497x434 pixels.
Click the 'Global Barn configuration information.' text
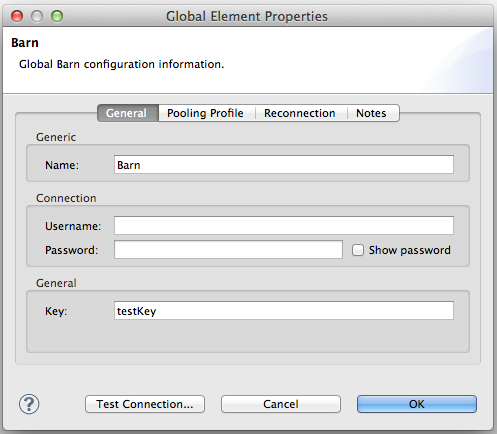[x=121, y=64]
